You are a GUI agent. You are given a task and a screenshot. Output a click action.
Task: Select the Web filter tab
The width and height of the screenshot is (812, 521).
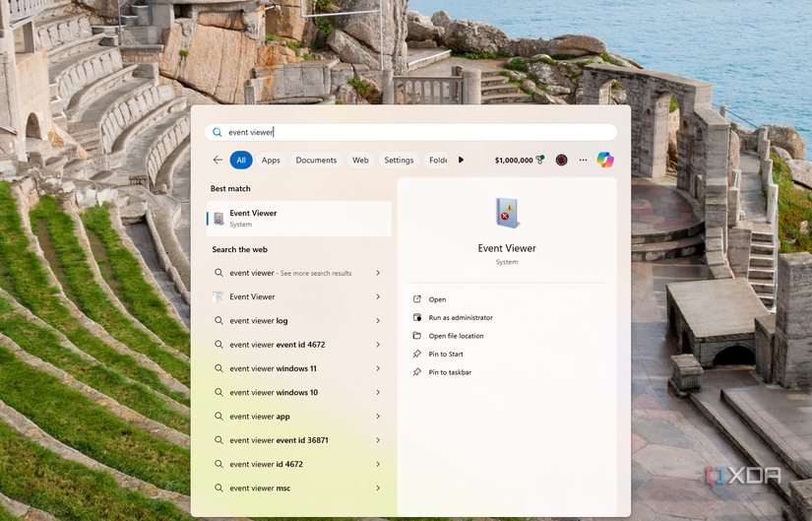point(360,161)
